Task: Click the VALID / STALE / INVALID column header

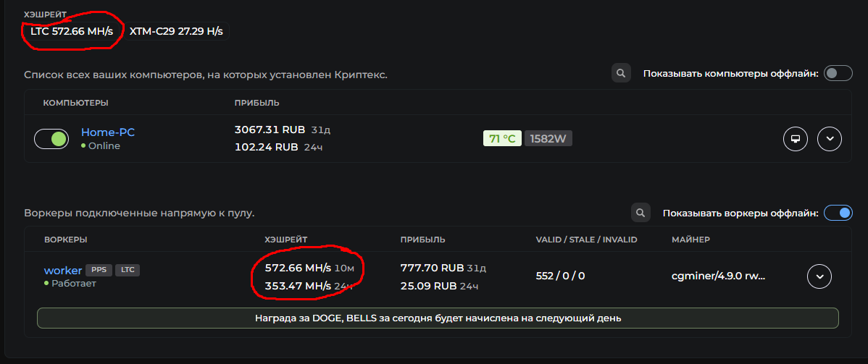Action: coord(586,240)
